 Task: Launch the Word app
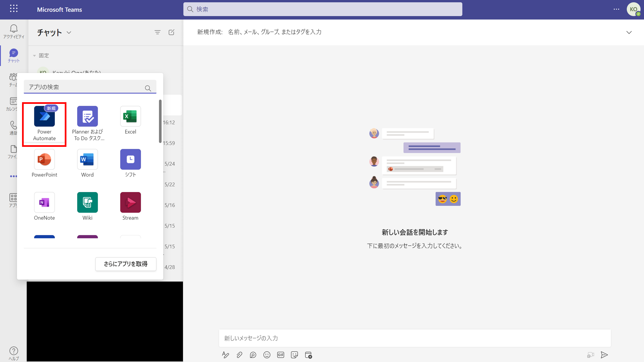click(87, 163)
